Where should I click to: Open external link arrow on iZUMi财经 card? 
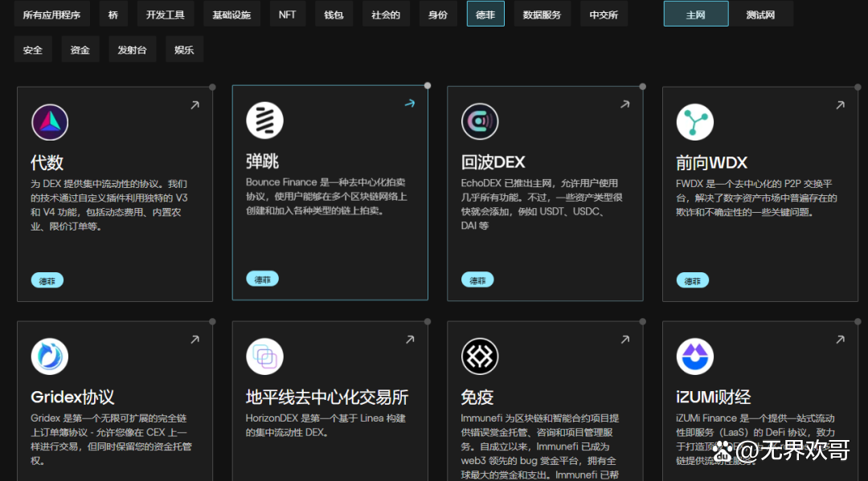pyautogui.click(x=841, y=340)
